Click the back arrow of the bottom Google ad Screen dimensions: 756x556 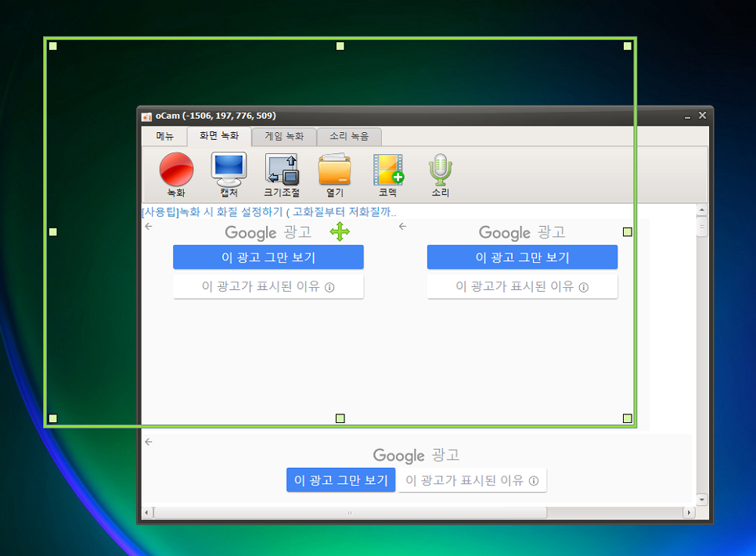[149, 441]
